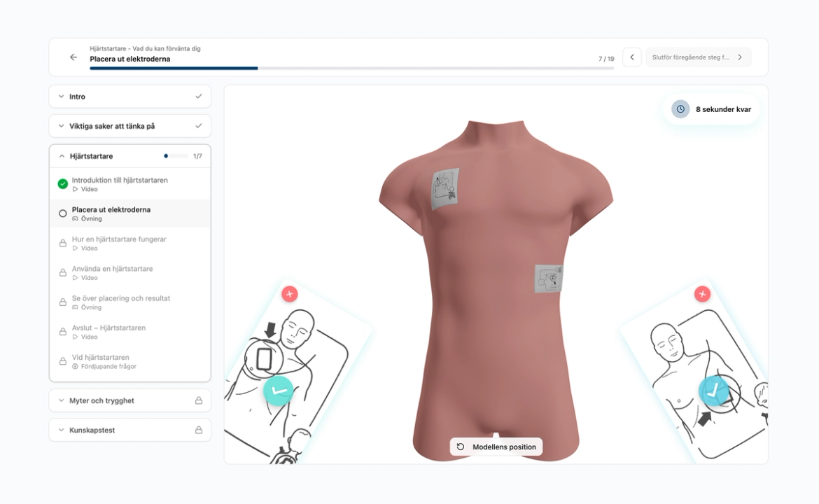The height and width of the screenshot is (504, 819).
Task: Click the 'Intro' section title
Action: 77,97
